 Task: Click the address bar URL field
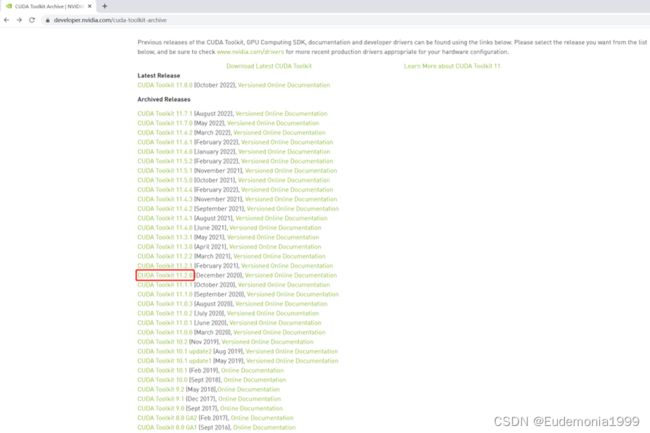point(110,20)
